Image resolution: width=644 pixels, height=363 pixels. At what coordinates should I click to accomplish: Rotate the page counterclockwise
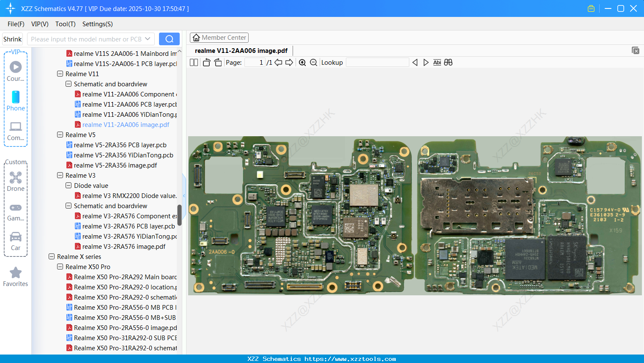pos(206,63)
